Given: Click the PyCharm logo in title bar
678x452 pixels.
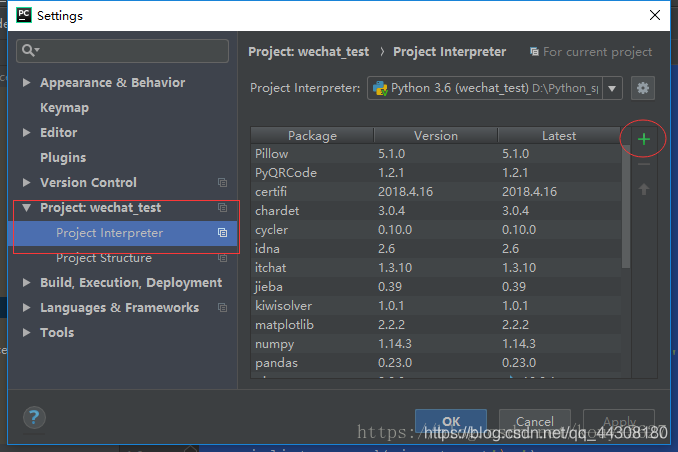Looking at the screenshot, I should click(24, 15).
